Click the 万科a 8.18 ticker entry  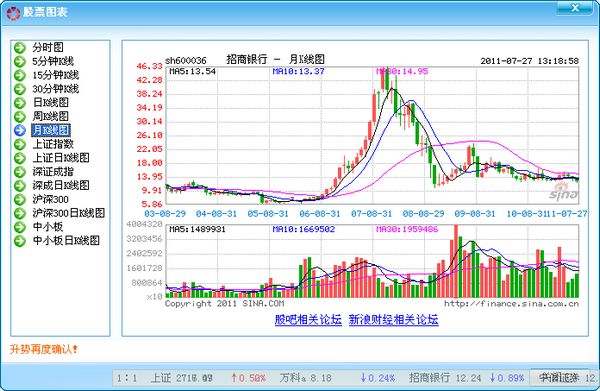pos(305,378)
